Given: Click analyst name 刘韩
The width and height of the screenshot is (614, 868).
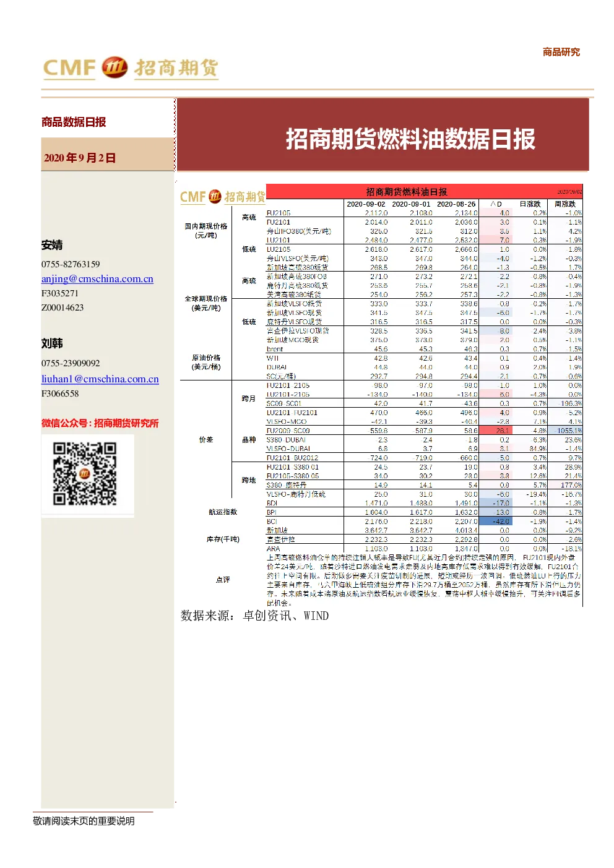Looking at the screenshot, I should [x=52, y=343].
